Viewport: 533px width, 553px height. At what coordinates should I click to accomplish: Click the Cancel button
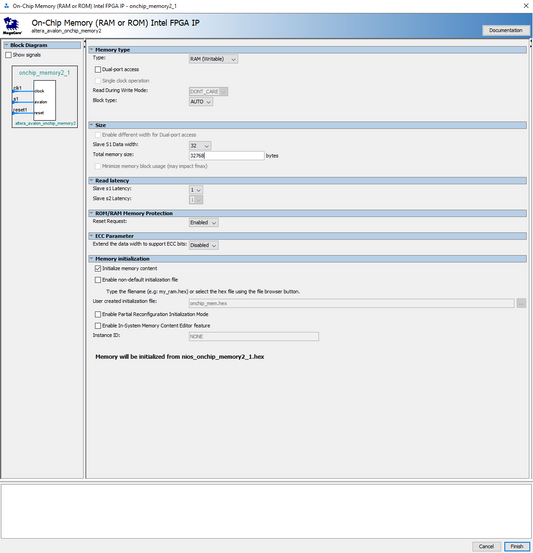tap(486, 546)
